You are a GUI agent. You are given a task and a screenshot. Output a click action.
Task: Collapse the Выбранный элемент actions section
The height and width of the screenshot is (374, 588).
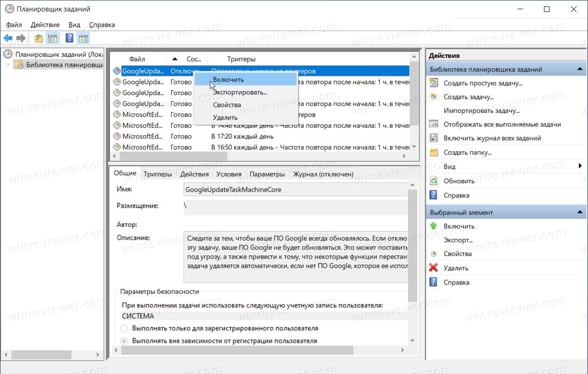pos(580,212)
